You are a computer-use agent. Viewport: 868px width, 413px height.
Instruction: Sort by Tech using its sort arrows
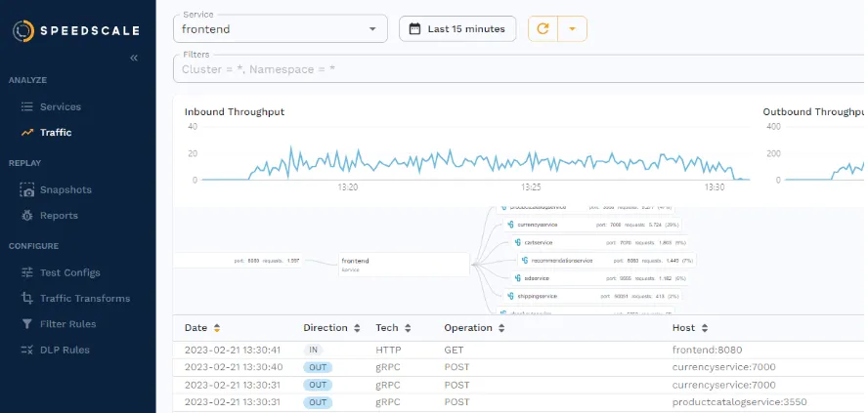[x=408, y=328]
